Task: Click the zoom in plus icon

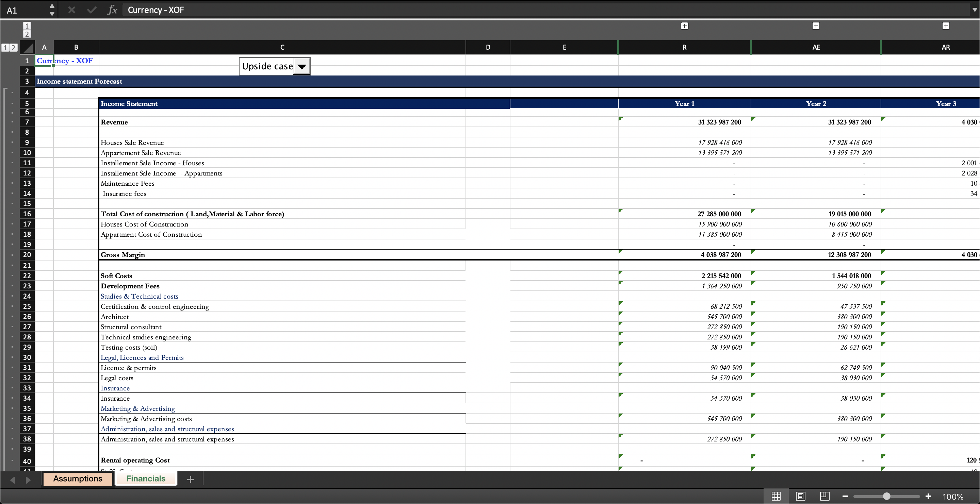Action: click(928, 496)
